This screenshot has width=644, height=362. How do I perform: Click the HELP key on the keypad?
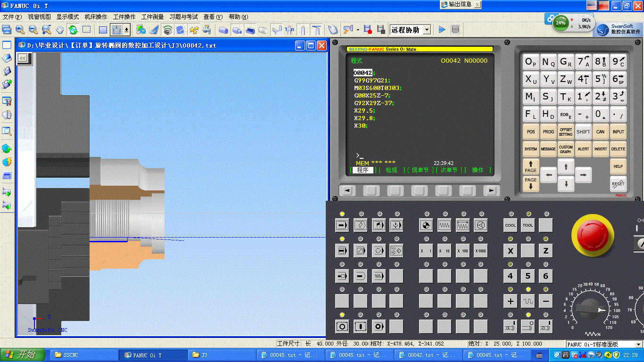tap(618, 166)
